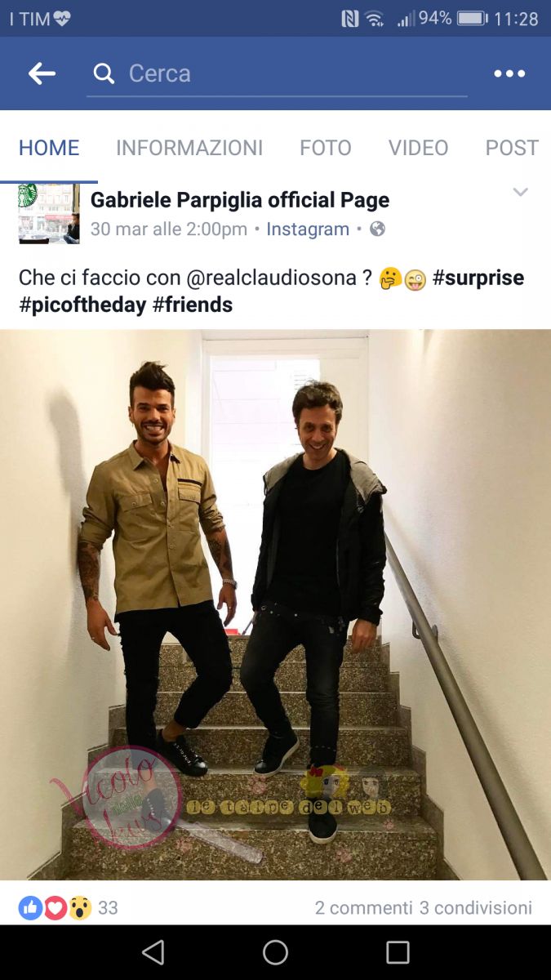Open the VIDEO tab
This screenshot has height=980, width=551.
click(418, 148)
